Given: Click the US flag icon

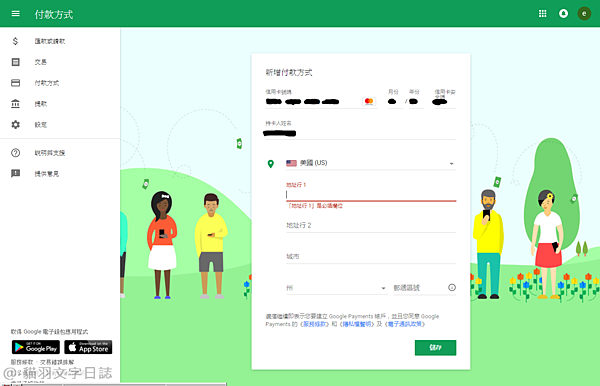Looking at the screenshot, I should pos(291,163).
